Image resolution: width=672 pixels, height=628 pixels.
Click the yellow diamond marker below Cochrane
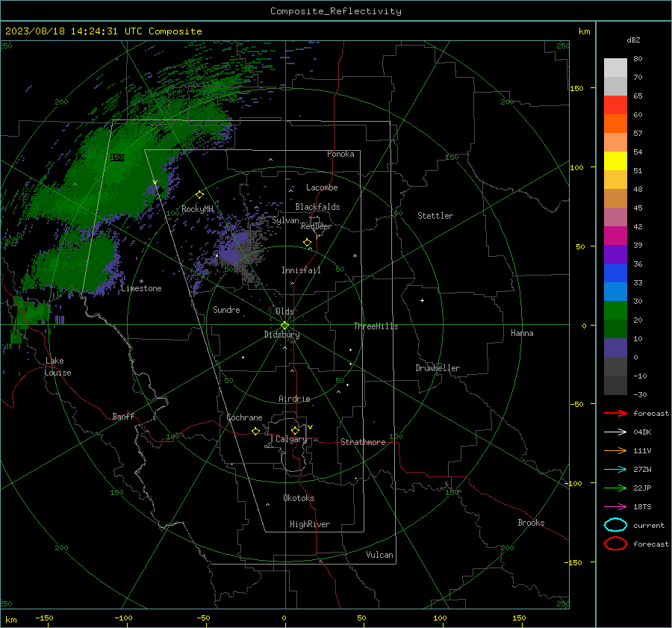(x=256, y=431)
